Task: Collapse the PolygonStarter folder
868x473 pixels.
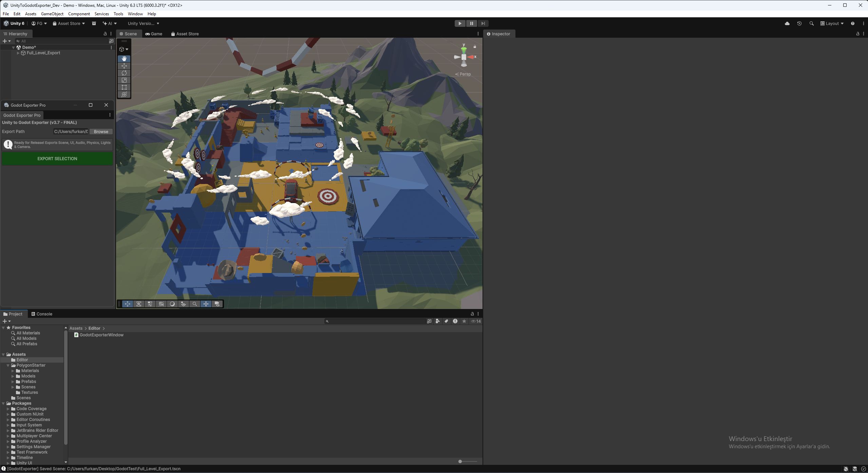Action: pyautogui.click(x=8, y=365)
